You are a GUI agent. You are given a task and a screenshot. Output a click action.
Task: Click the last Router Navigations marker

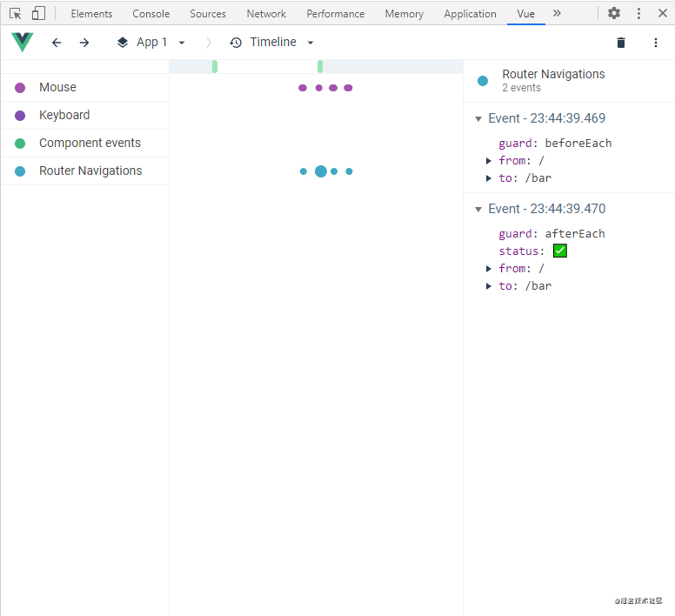coord(349,171)
